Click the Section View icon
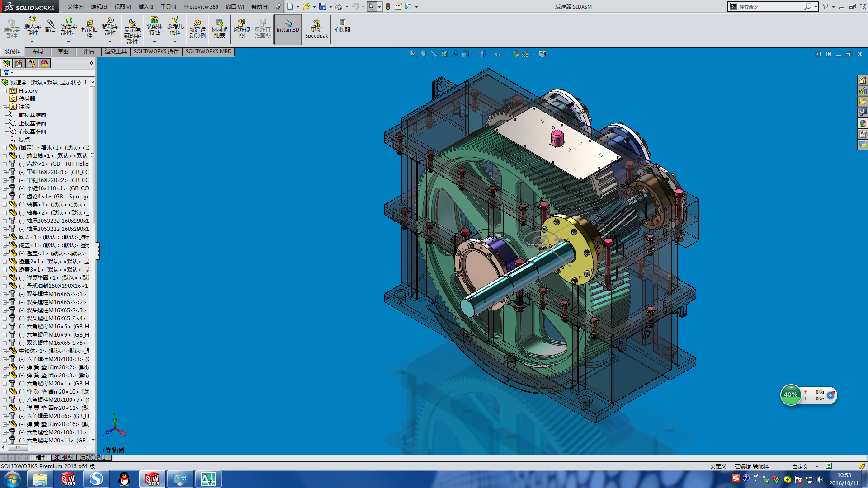Screen dimensions: 868x488 point(444,54)
